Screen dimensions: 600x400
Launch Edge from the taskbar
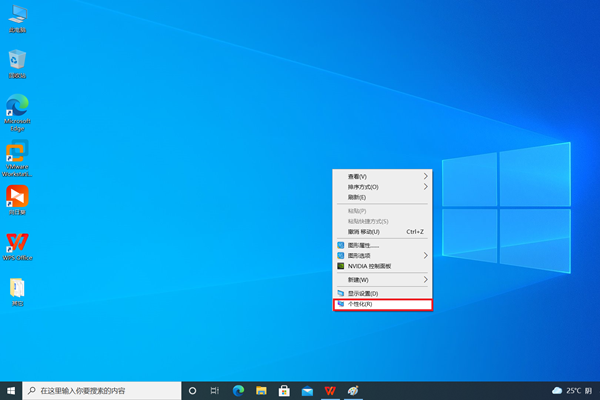point(238,391)
